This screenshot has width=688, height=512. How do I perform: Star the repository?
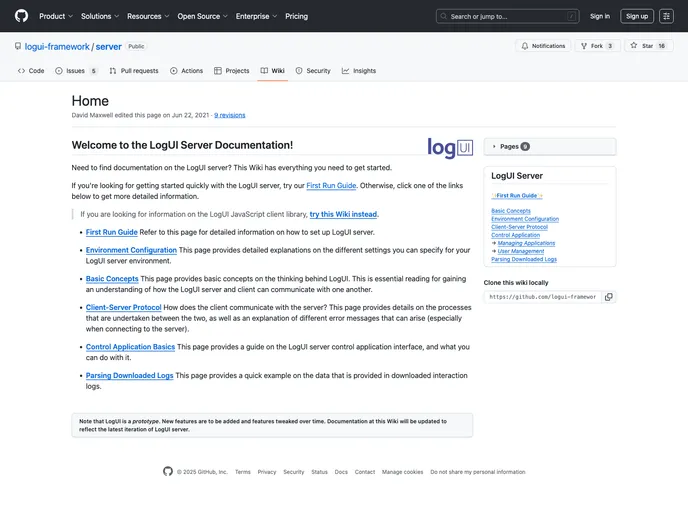[x=648, y=46]
